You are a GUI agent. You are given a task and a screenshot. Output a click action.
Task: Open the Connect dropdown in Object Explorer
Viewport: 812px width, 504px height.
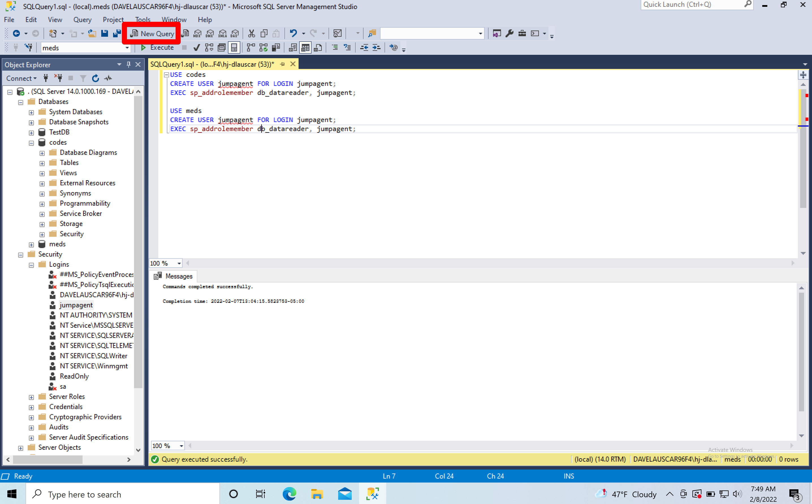(21, 78)
